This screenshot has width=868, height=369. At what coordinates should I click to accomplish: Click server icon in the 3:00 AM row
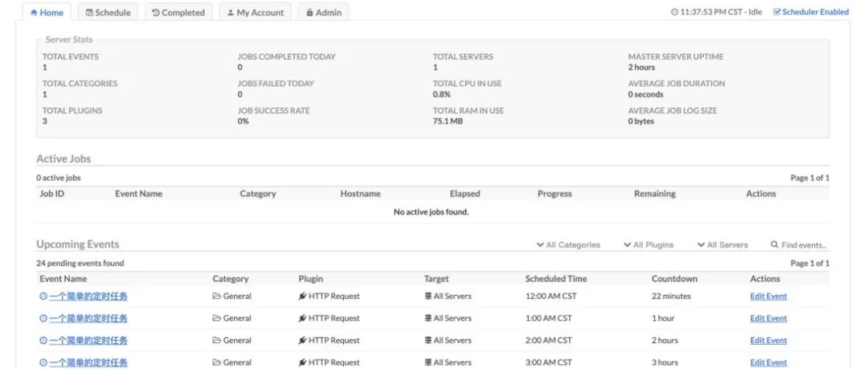coord(428,363)
